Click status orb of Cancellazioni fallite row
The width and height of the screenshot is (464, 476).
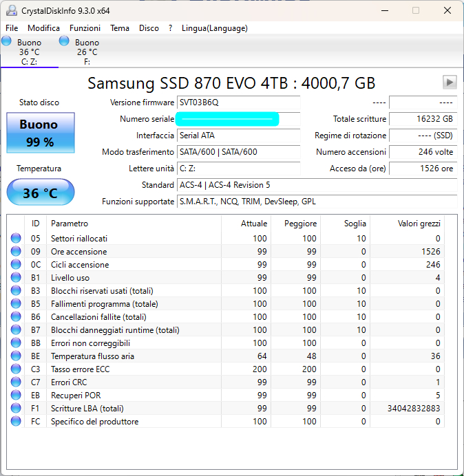tap(16, 316)
